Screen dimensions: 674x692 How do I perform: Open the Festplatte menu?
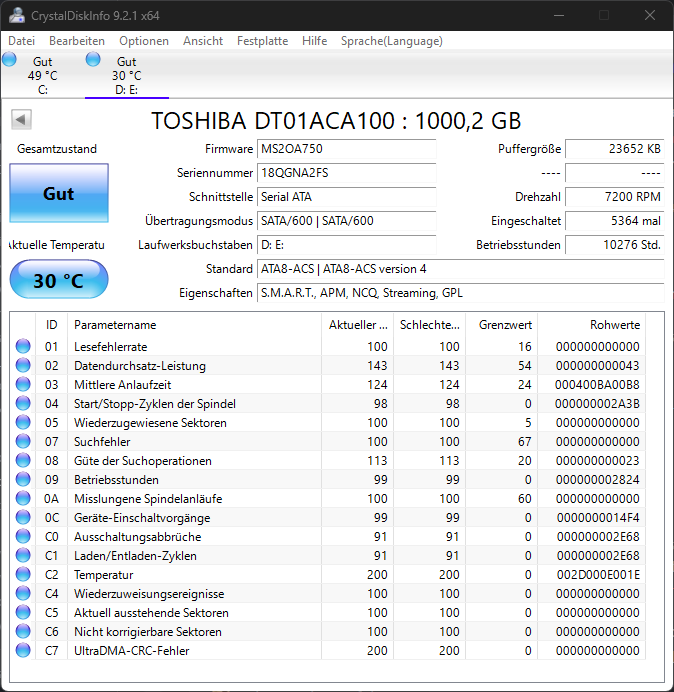click(x=262, y=41)
